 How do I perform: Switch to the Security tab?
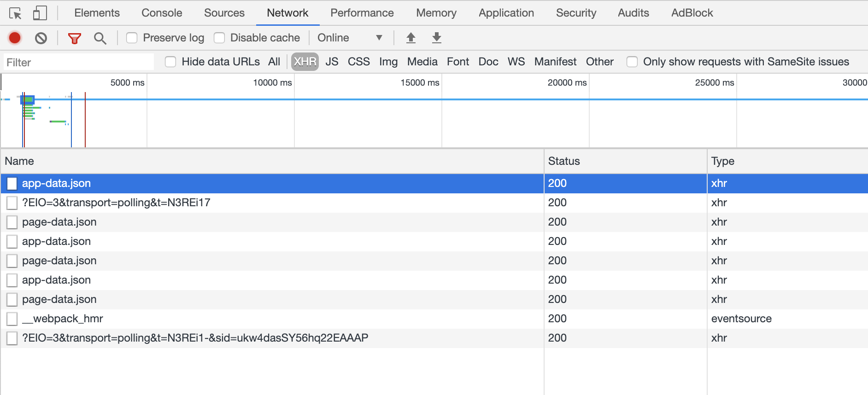click(576, 13)
